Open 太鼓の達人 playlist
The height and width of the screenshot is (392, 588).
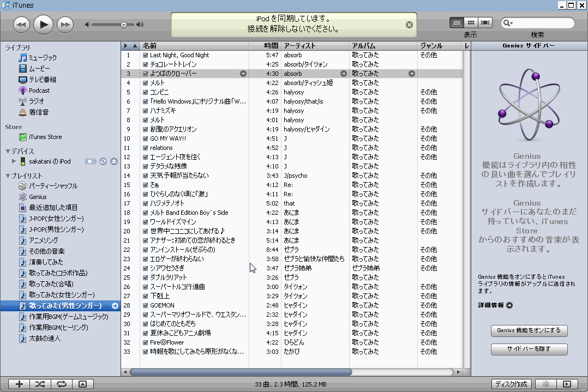pyautogui.click(x=39, y=339)
